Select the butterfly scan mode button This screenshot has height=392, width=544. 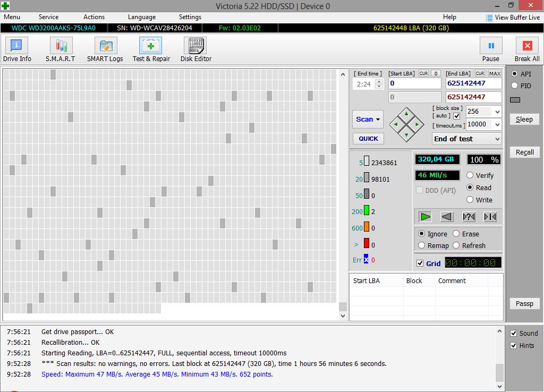[490, 217]
